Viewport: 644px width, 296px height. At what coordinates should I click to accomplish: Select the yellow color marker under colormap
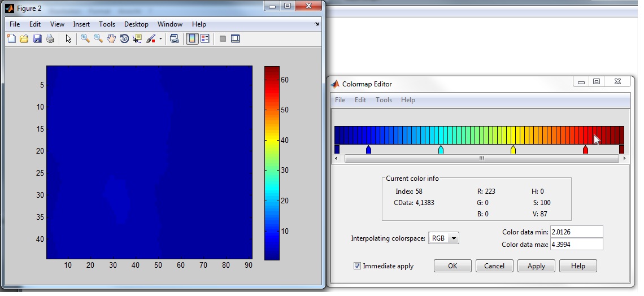(x=513, y=150)
